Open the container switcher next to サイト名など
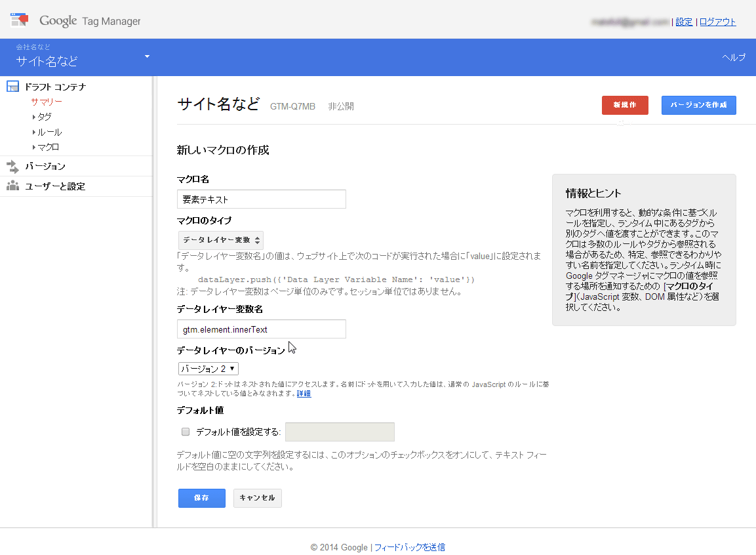The width and height of the screenshot is (756, 555). tap(147, 58)
